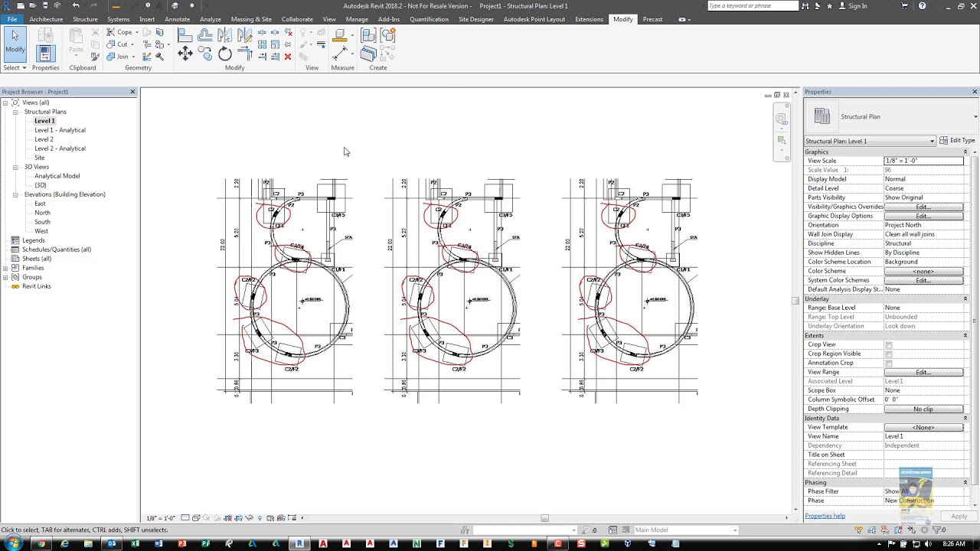Activate Mirror - Pick Axis tool
980x551 pixels.
pos(224,34)
